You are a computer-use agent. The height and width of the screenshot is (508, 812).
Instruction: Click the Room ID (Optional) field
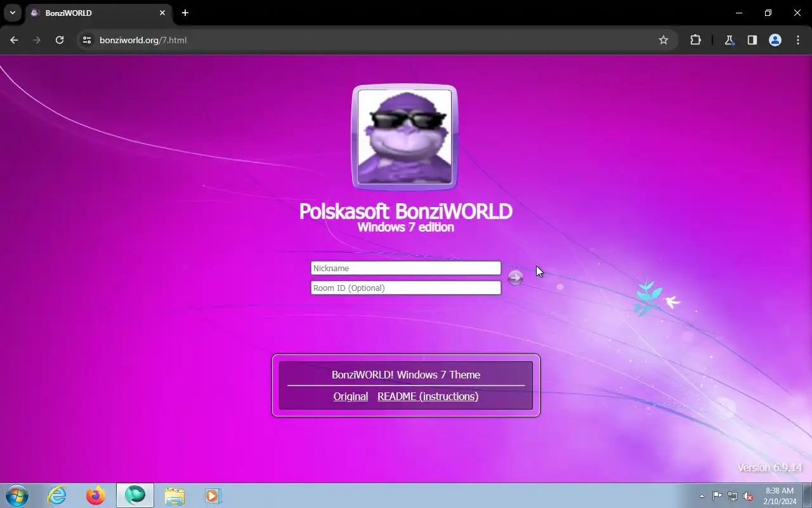click(x=405, y=288)
